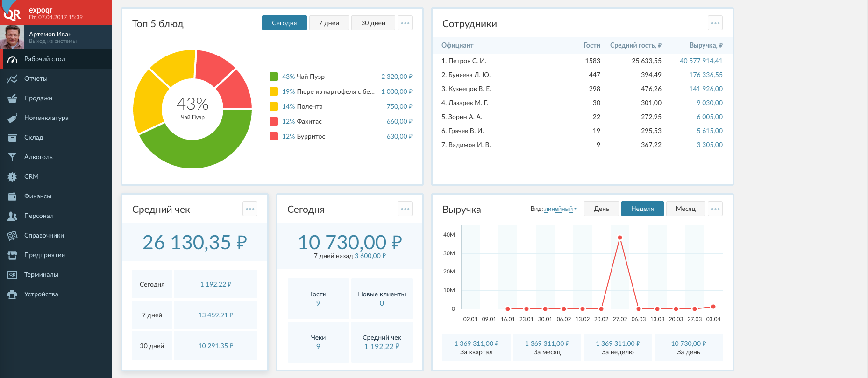Click red Фахитас legend swatch
The height and width of the screenshot is (378, 868).
click(274, 121)
